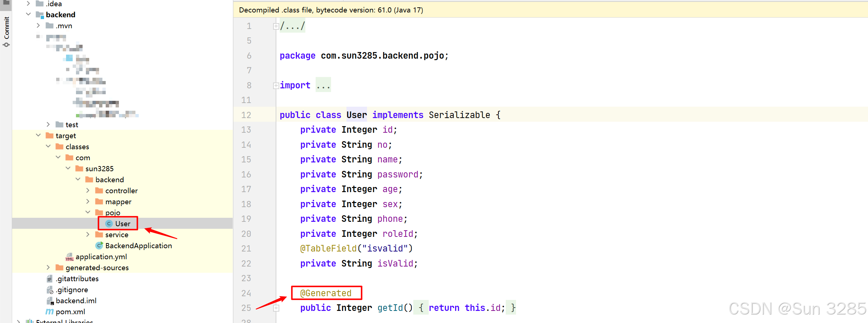Image resolution: width=868 pixels, height=323 pixels.
Task: Click the '@TableField' annotation
Action: point(328,249)
